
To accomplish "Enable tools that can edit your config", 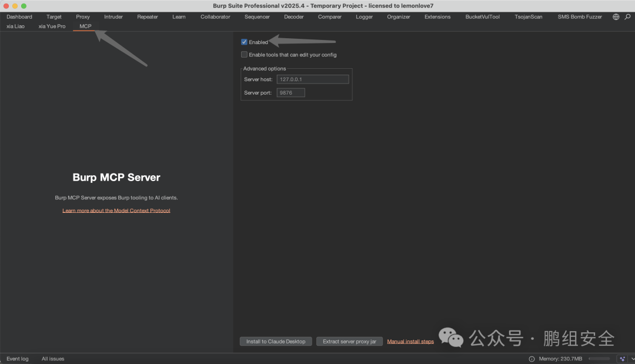I will (244, 55).
